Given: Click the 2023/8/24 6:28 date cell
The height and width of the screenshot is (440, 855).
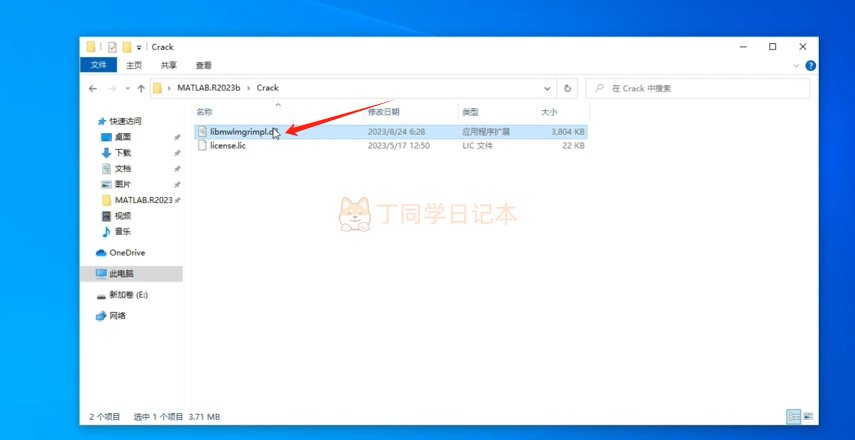Looking at the screenshot, I should (396, 131).
